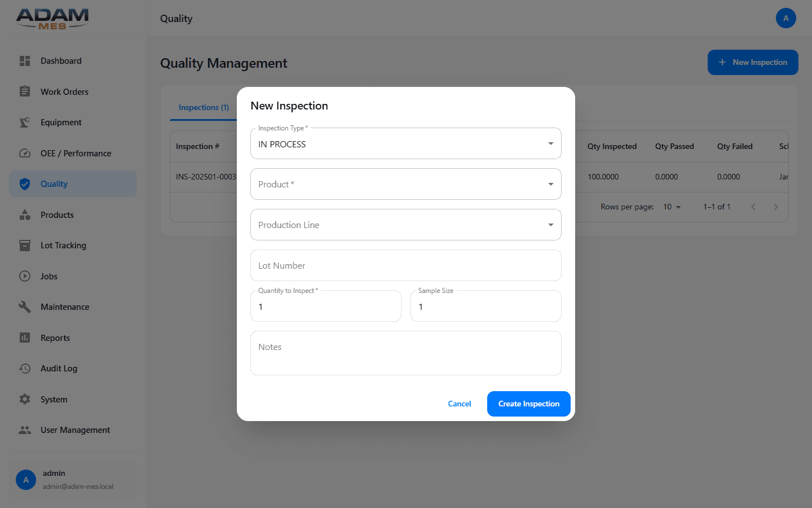Click the Create Inspection button

(528, 404)
